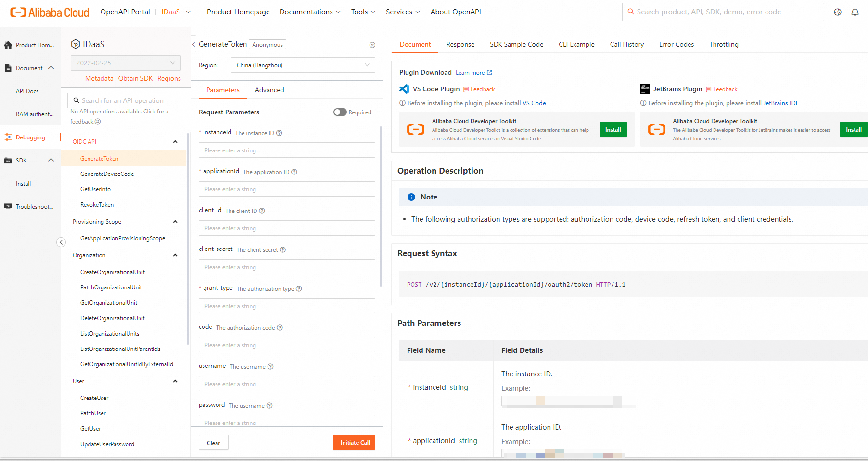
Task: Open the Throttling tab
Action: pyautogui.click(x=724, y=44)
